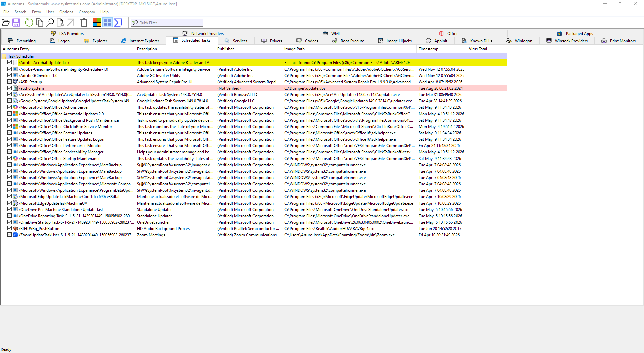Disable the audio system entry checkbox

tap(10, 88)
